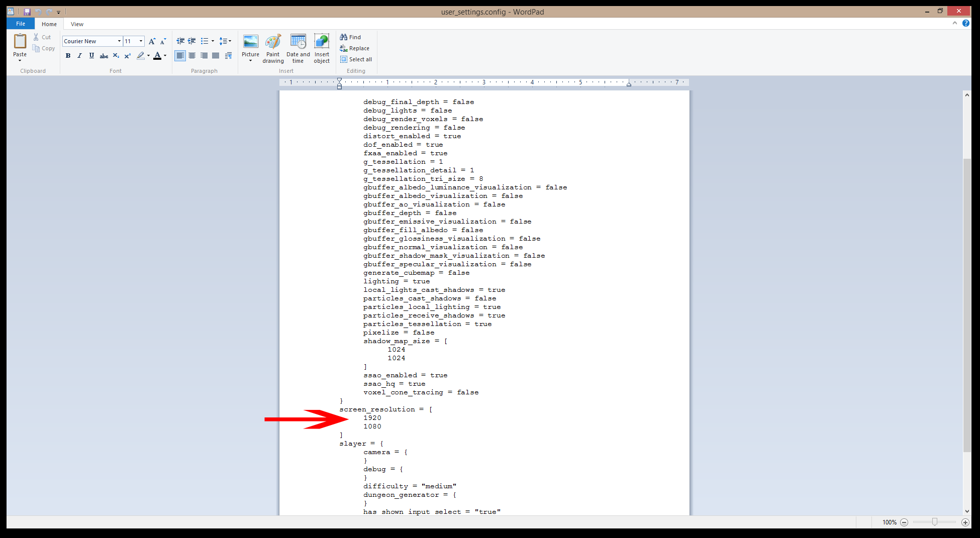Grow the font size
This screenshot has height=538, width=980.
[152, 41]
